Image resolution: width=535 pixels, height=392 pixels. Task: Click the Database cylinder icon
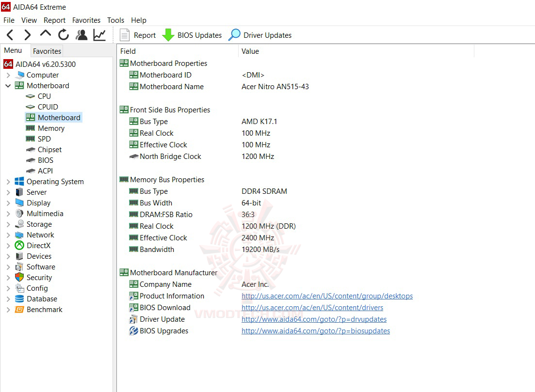19,299
